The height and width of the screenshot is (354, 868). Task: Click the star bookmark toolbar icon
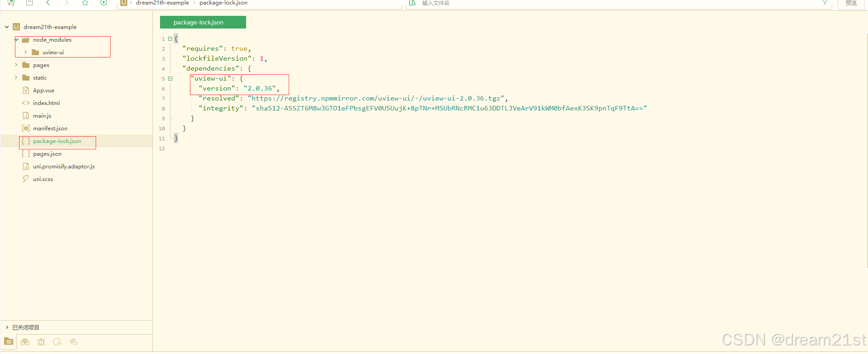click(x=85, y=3)
